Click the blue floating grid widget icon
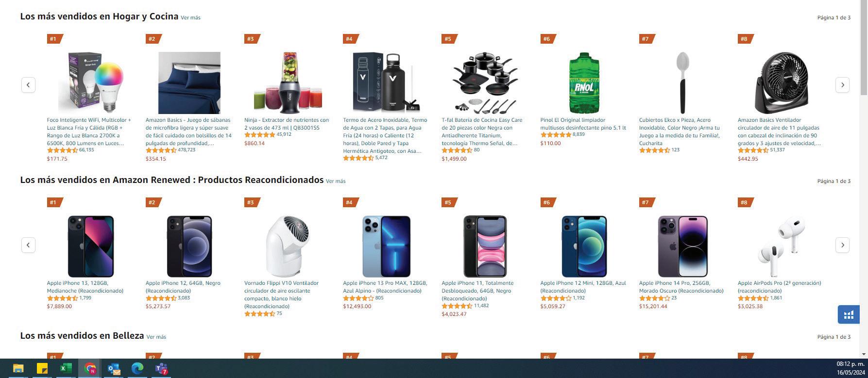Image resolution: width=868 pixels, height=378 pixels. pyautogui.click(x=849, y=315)
